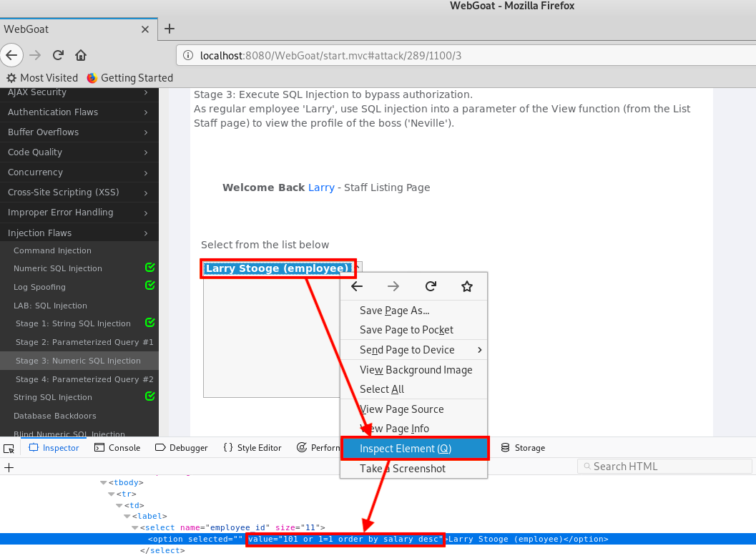Collapse the tr node in Inspector
The height and width of the screenshot is (556, 756).
coord(112,494)
